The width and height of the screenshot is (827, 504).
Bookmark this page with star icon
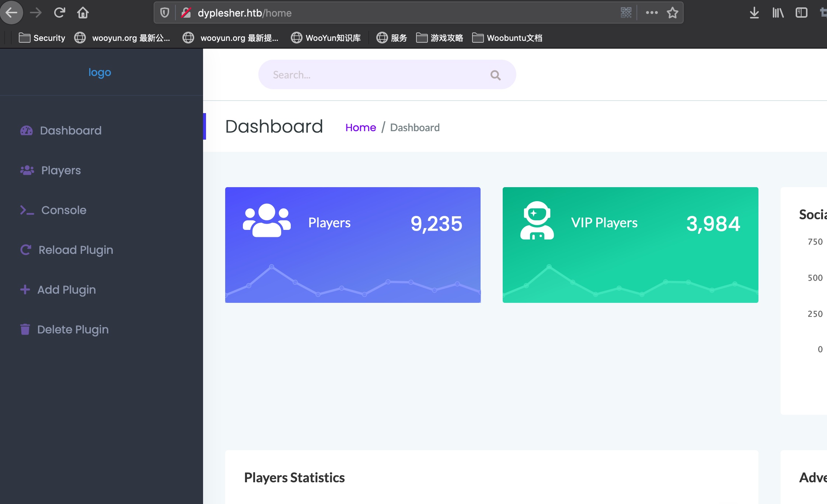(672, 13)
